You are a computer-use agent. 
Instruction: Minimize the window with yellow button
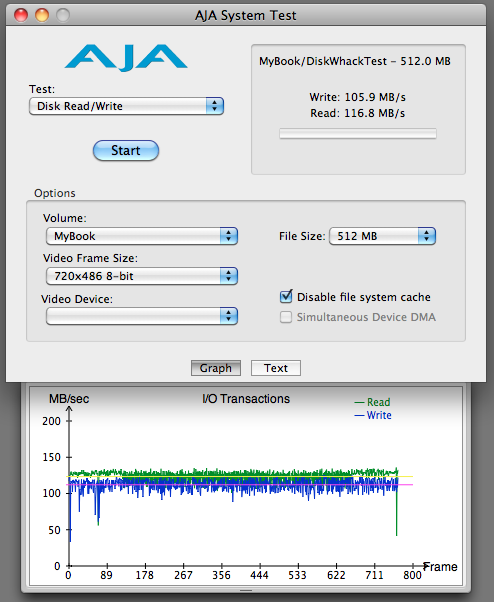coord(42,15)
